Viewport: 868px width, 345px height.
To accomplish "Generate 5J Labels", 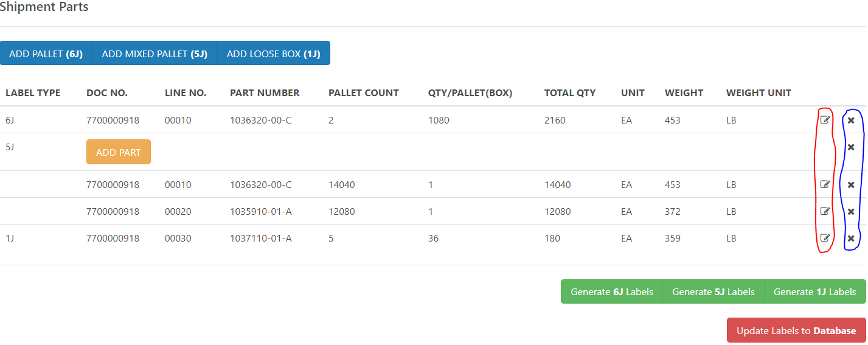I will pos(713,291).
